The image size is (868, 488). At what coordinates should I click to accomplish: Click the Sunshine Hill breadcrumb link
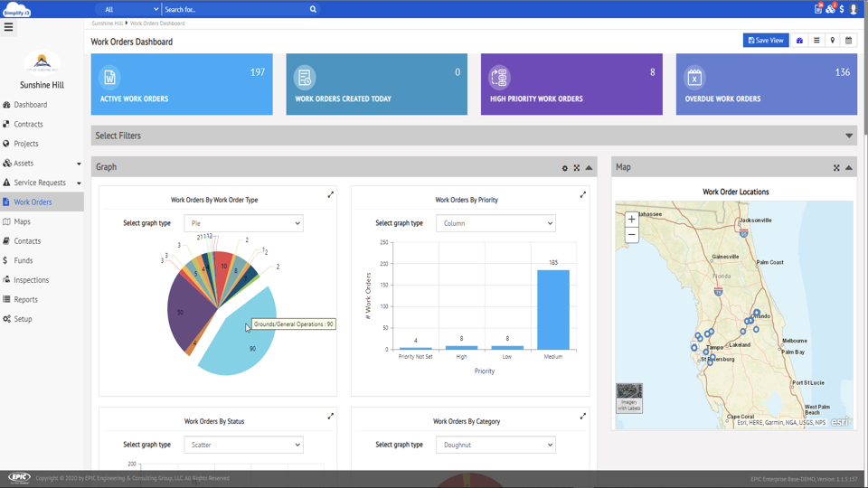pos(107,23)
